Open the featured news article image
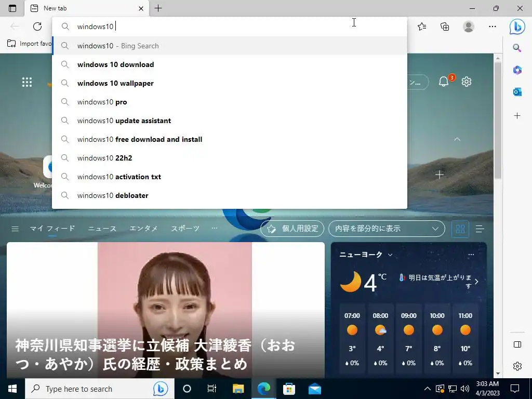 tap(166, 310)
